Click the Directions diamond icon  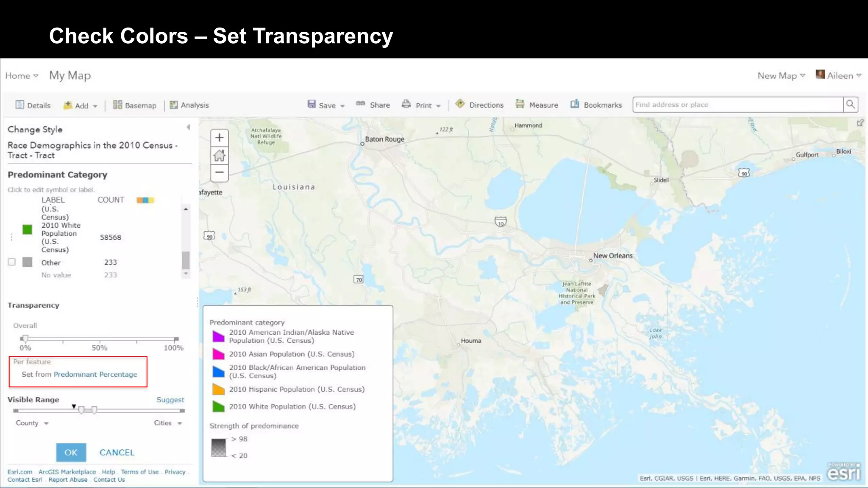click(460, 104)
